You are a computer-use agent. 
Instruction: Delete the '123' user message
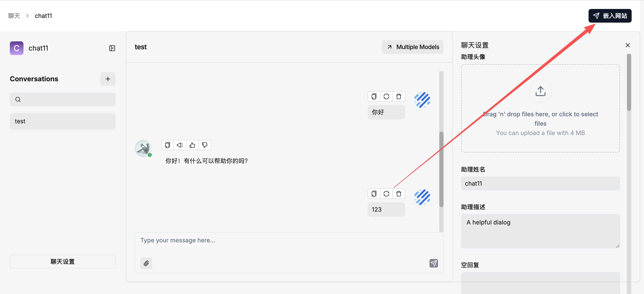click(399, 194)
